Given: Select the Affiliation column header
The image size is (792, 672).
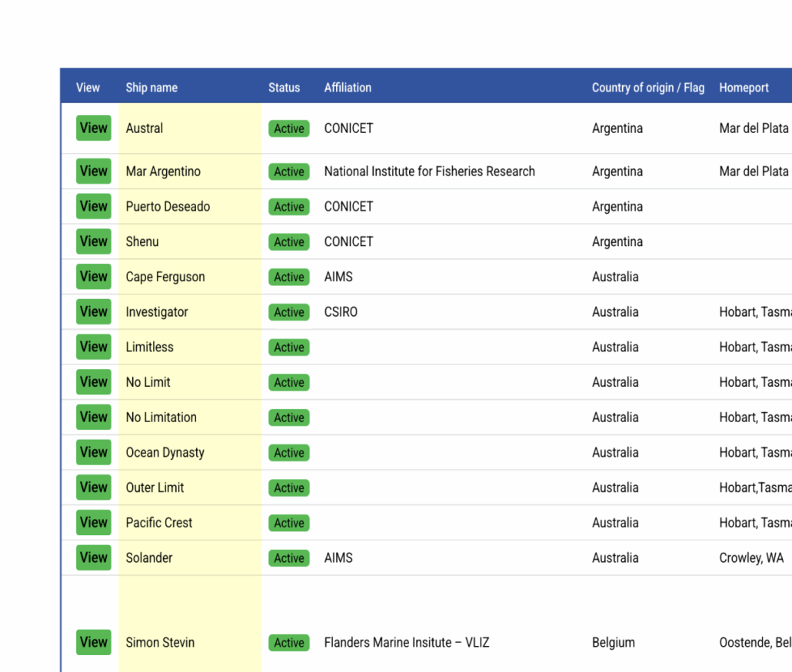Looking at the screenshot, I should [348, 87].
